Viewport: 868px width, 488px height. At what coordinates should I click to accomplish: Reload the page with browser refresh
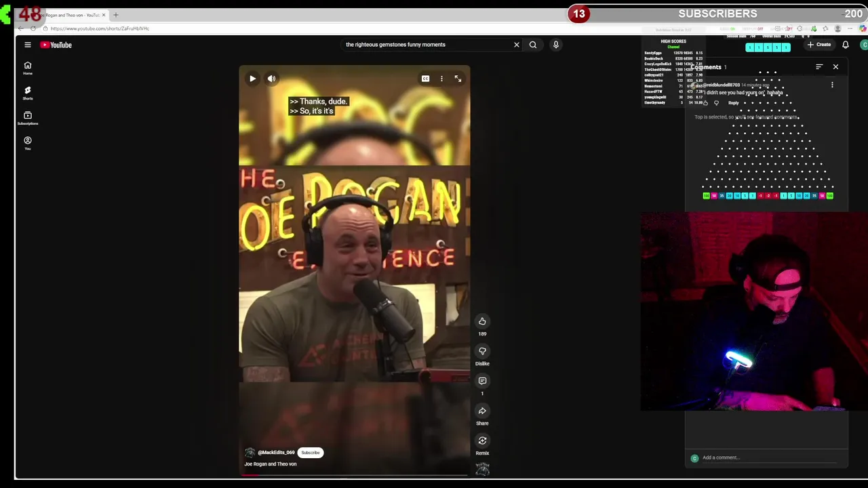[33, 28]
